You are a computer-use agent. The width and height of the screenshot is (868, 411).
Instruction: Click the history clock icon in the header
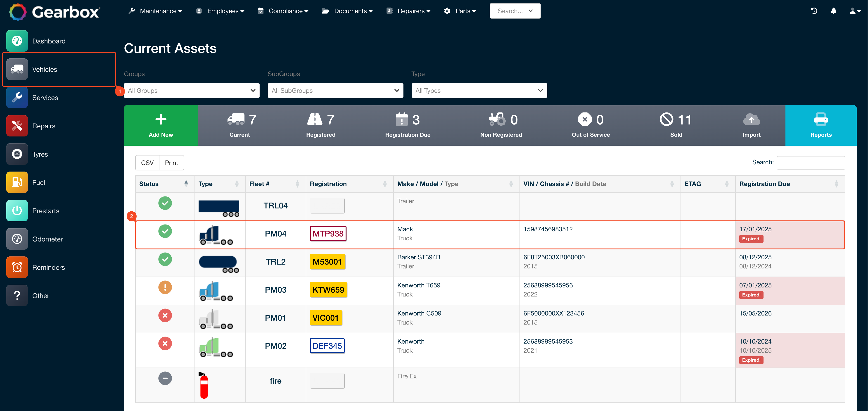(x=814, y=11)
